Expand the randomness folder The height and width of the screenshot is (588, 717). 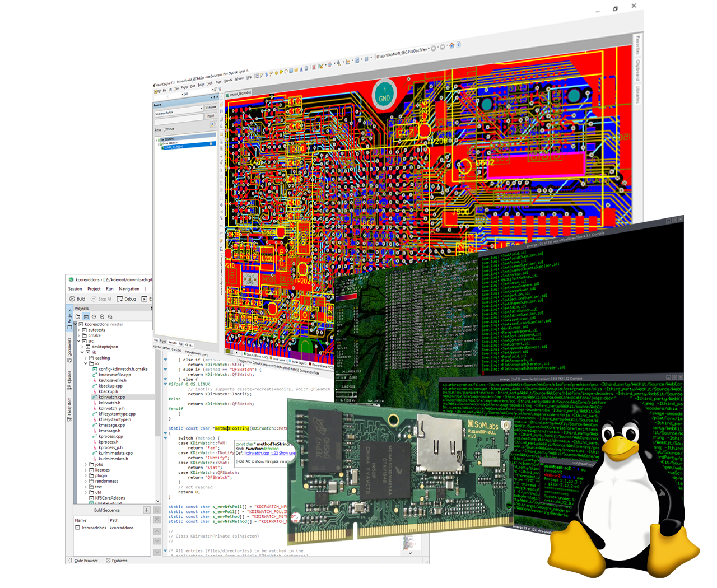pos(86,481)
